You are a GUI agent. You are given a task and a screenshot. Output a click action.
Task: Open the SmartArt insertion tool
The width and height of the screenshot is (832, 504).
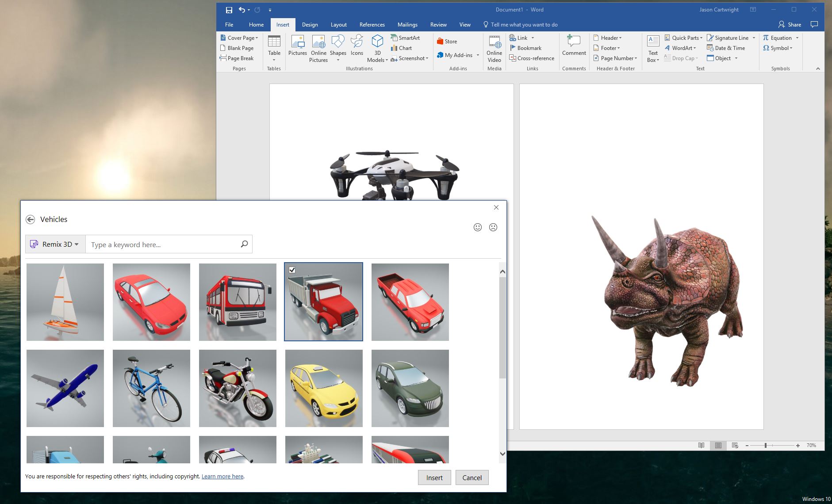click(x=406, y=38)
